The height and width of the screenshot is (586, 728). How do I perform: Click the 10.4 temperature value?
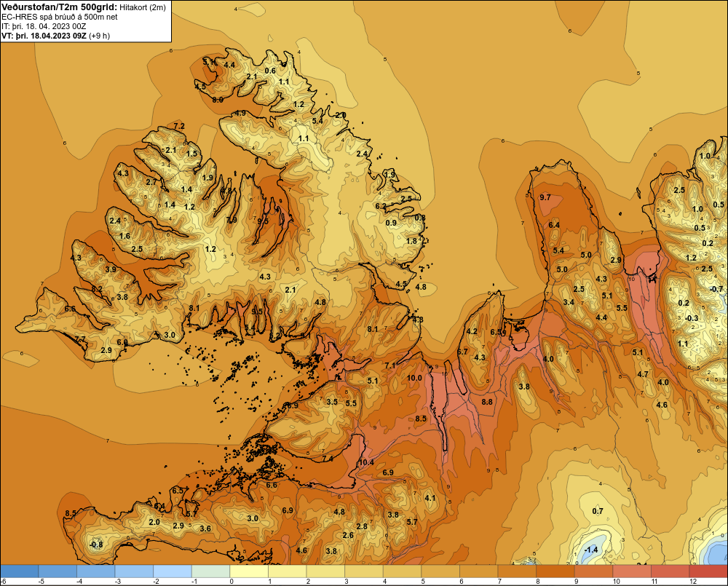[366, 462]
